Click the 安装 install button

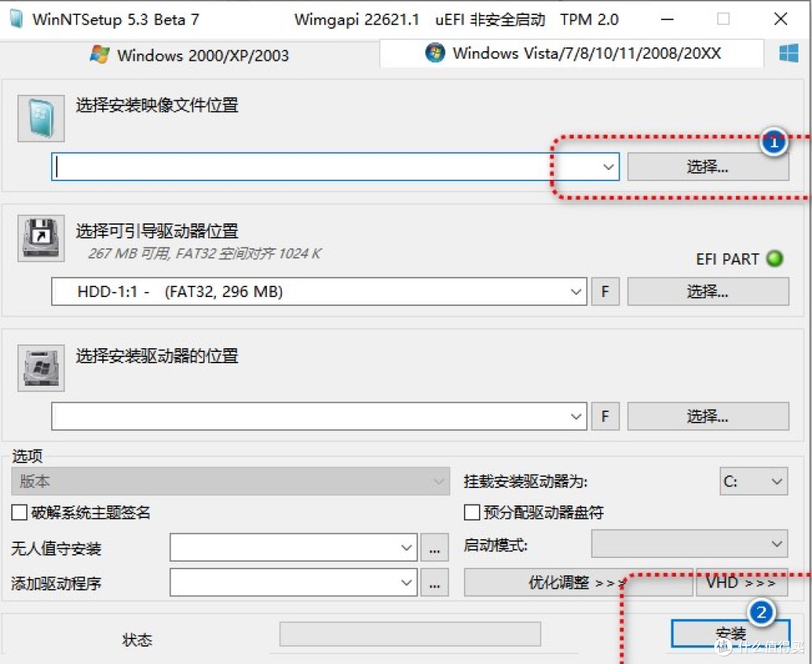[x=731, y=633]
